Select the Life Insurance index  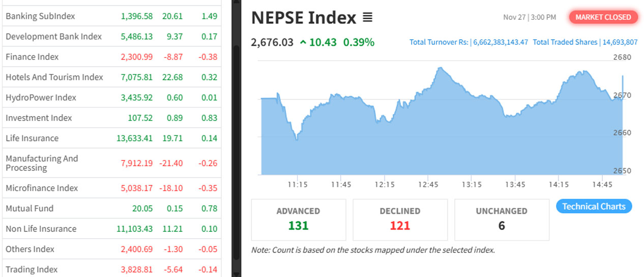point(32,138)
